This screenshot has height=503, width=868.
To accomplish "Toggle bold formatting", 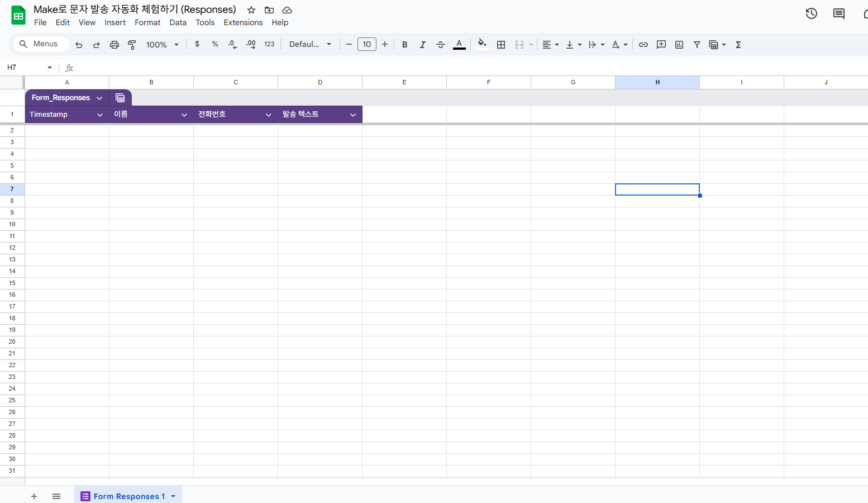I will [x=405, y=45].
